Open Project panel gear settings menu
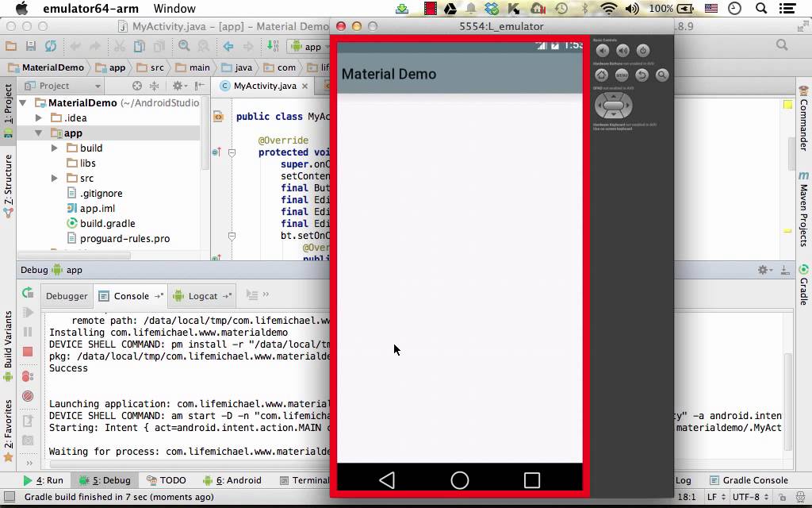This screenshot has height=508, width=812. click(x=178, y=86)
